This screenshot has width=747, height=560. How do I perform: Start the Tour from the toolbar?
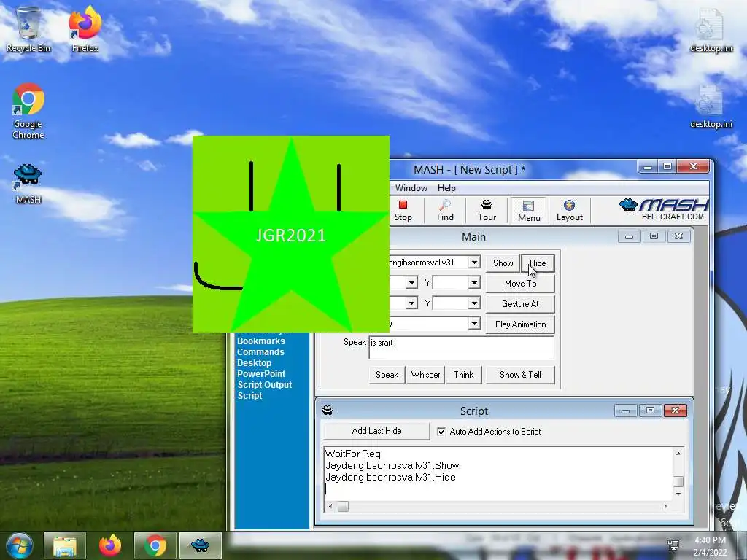point(487,211)
